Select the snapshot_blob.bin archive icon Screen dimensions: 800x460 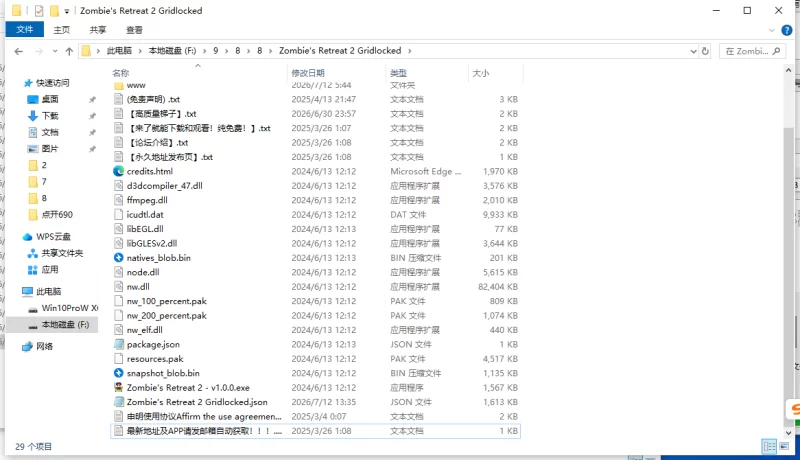[118, 373]
